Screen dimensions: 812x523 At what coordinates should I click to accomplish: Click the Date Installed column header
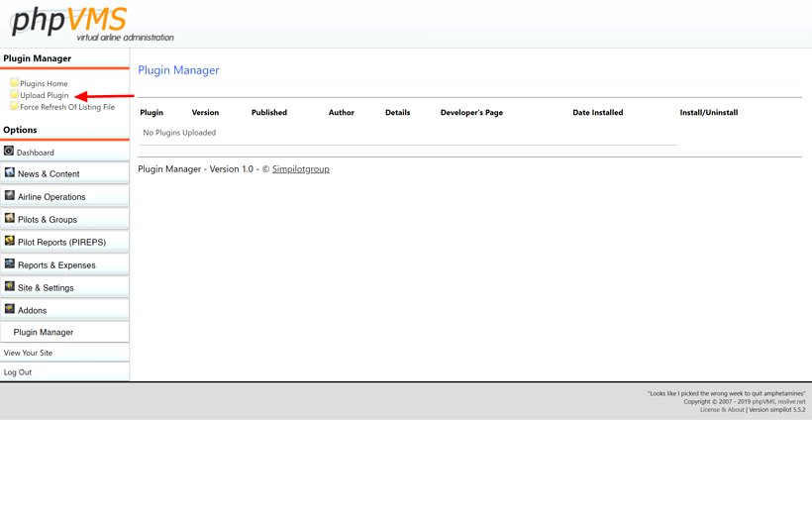(x=598, y=112)
